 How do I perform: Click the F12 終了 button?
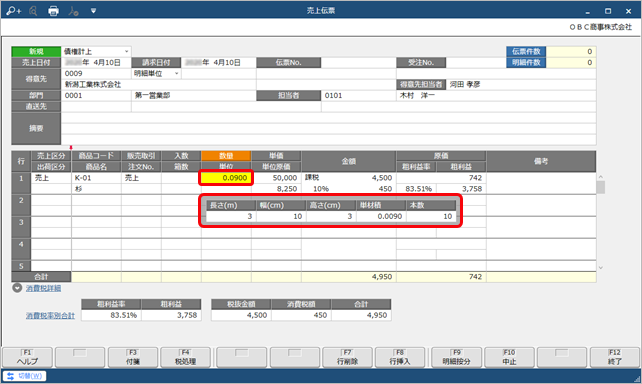tap(615, 357)
